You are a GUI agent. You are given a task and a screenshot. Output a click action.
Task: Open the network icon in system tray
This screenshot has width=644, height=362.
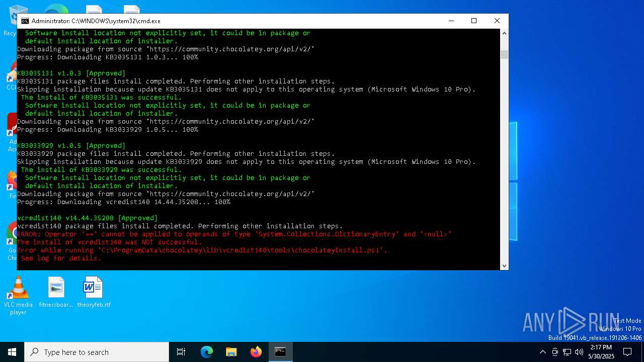567,352
